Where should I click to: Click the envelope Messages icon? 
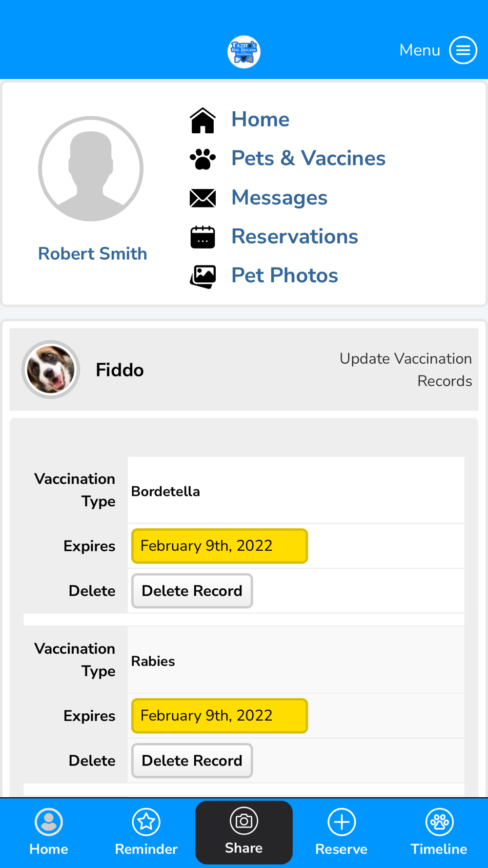coord(203,198)
